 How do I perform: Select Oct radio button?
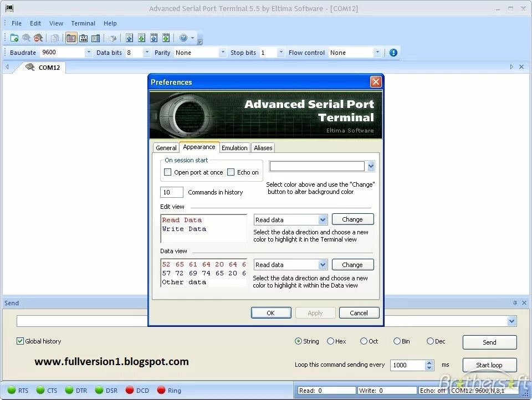coord(364,341)
